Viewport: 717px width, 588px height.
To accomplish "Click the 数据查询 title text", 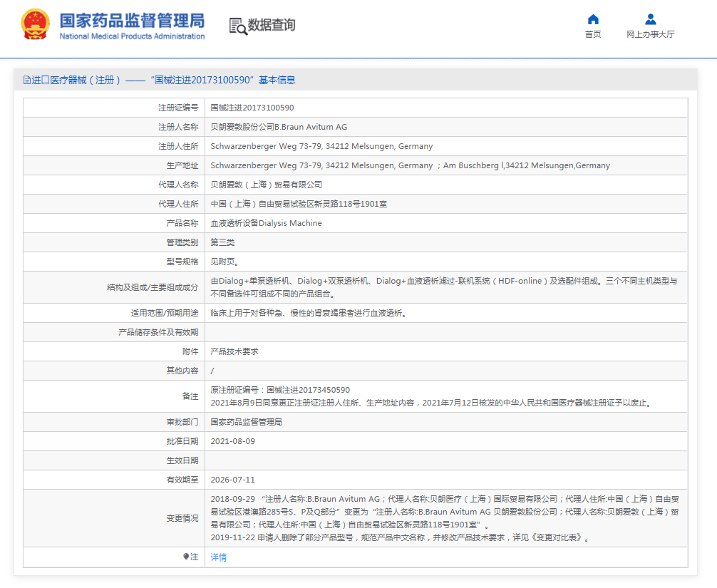I will [271, 26].
